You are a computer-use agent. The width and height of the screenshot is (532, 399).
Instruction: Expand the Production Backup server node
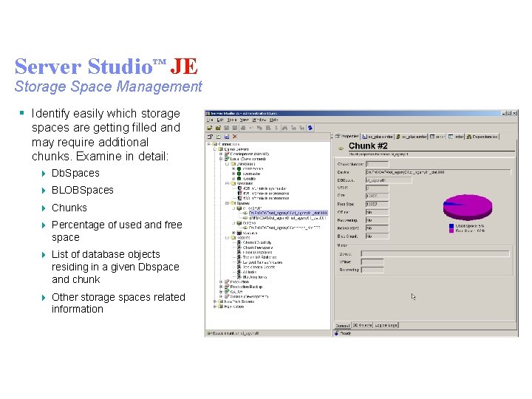point(222,287)
